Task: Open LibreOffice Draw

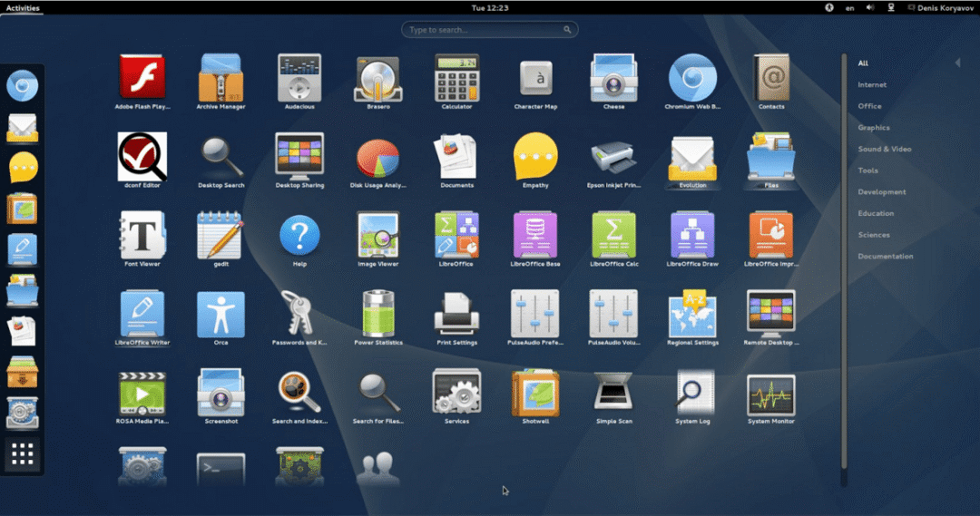Action: coord(692,239)
